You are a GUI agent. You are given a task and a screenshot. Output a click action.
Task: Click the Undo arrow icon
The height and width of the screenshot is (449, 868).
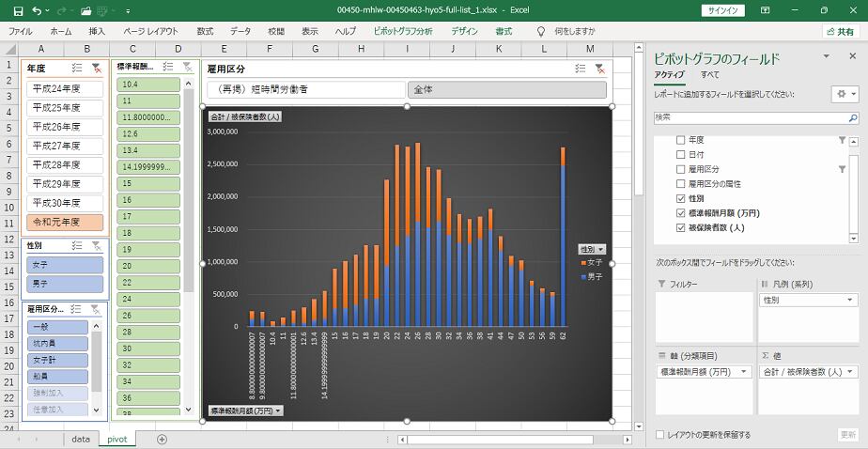click(x=36, y=10)
